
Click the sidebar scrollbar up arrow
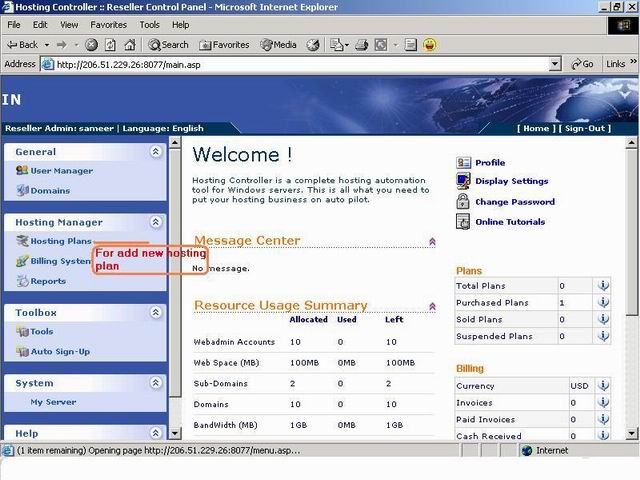point(175,142)
